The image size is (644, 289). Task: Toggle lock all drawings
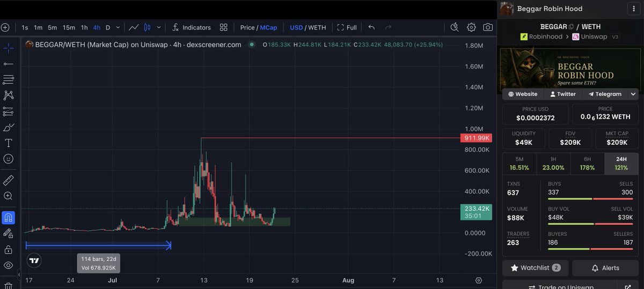click(9, 249)
